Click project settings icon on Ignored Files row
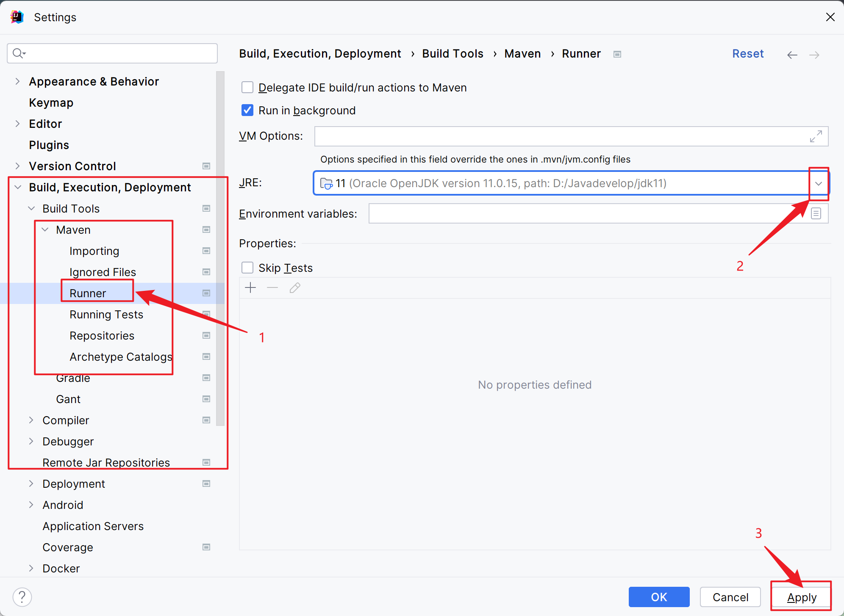The width and height of the screenshot is (844, 616). point(206,272)
